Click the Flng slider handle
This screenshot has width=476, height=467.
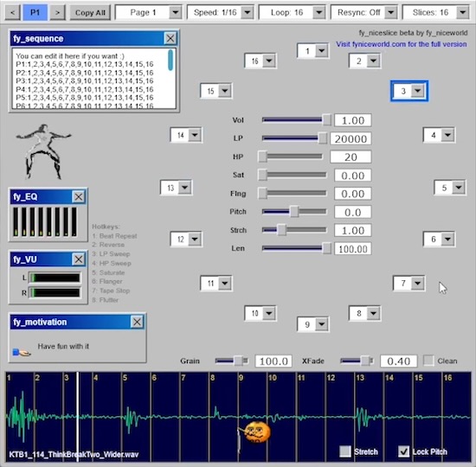262,194
